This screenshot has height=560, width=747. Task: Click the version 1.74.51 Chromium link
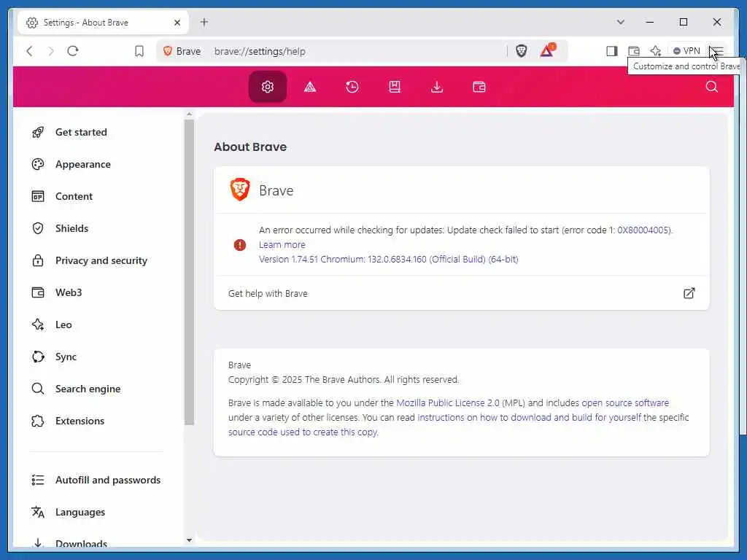point(389,260)
